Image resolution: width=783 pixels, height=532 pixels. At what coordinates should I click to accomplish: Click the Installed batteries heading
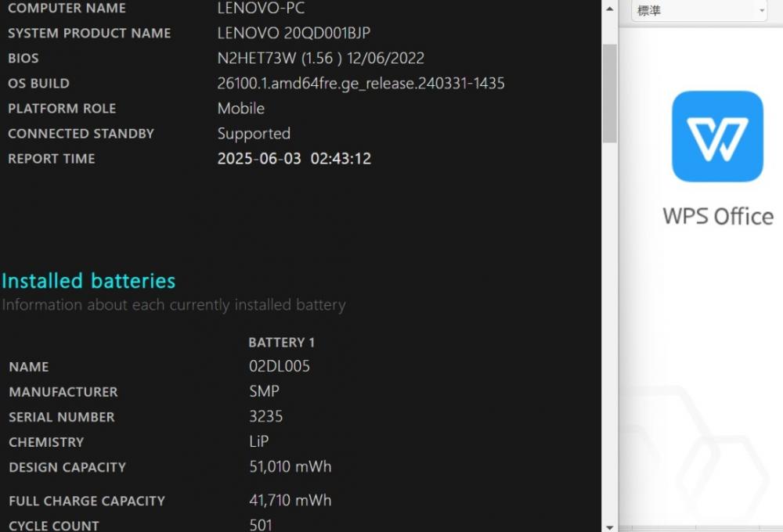(89, 281)
